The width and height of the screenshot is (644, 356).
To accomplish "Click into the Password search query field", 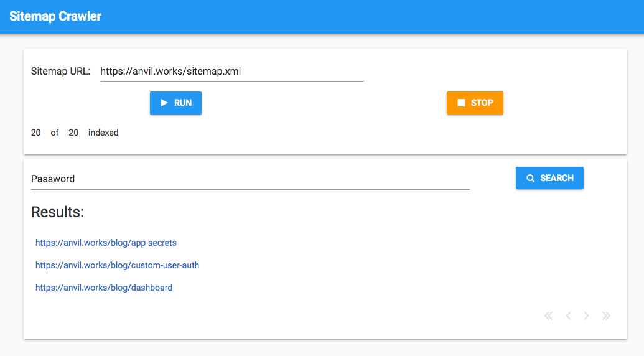I will click(x=250, y=179).
